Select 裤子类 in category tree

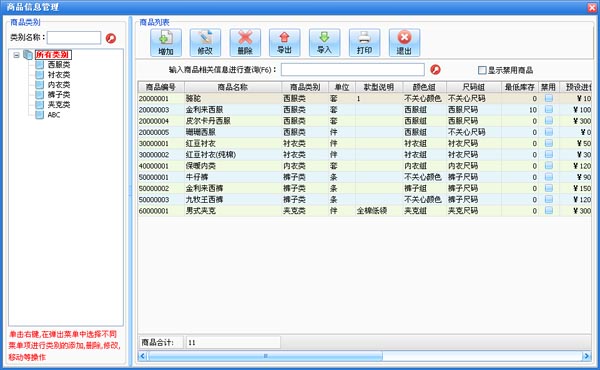coord(59,95)
